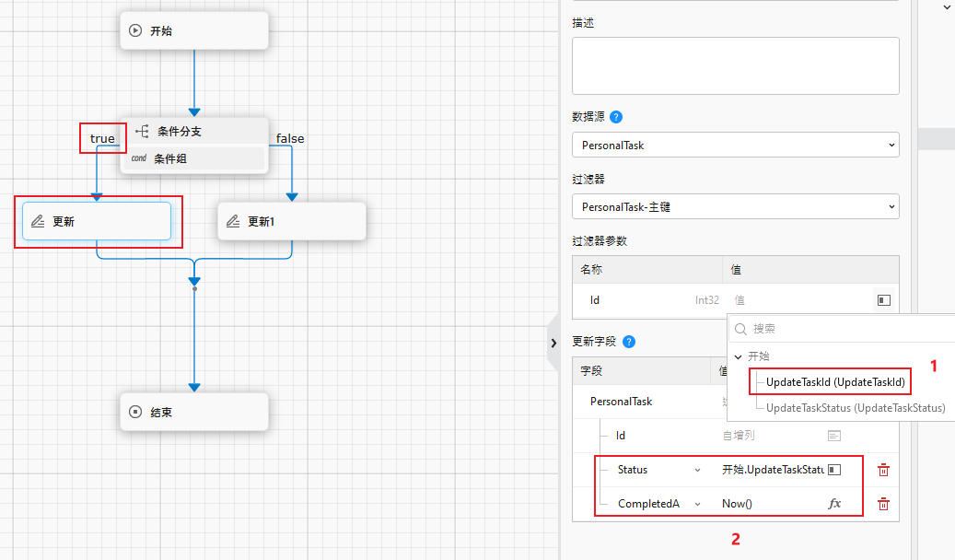Click the value picker icon in the Id filter row
Screen dimensions: 955x560
[x=883, y=299]
